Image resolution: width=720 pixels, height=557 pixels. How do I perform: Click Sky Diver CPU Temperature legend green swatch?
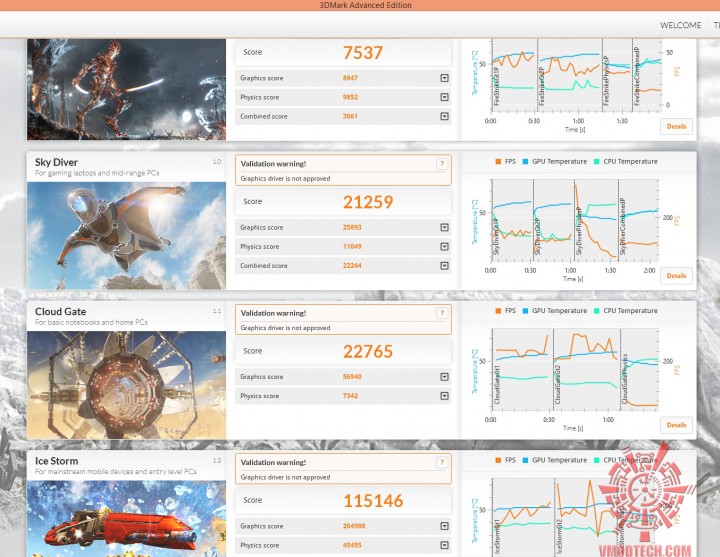(596, 162)
